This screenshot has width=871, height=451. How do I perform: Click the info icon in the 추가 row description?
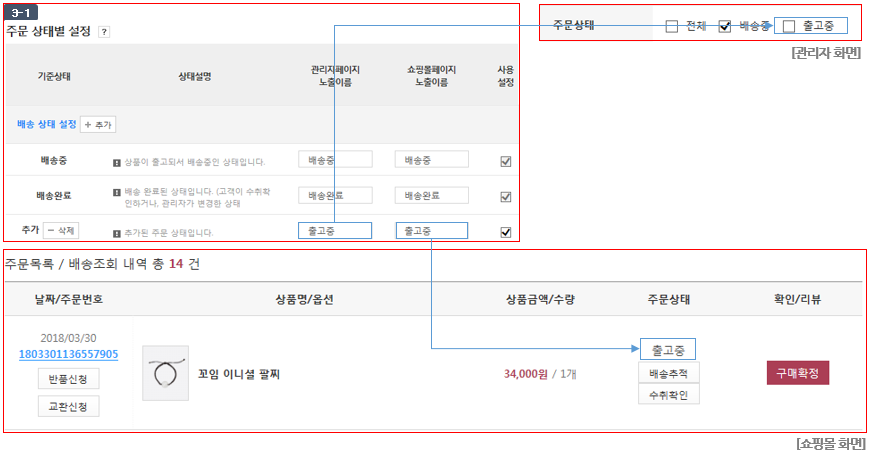[117, 233]
